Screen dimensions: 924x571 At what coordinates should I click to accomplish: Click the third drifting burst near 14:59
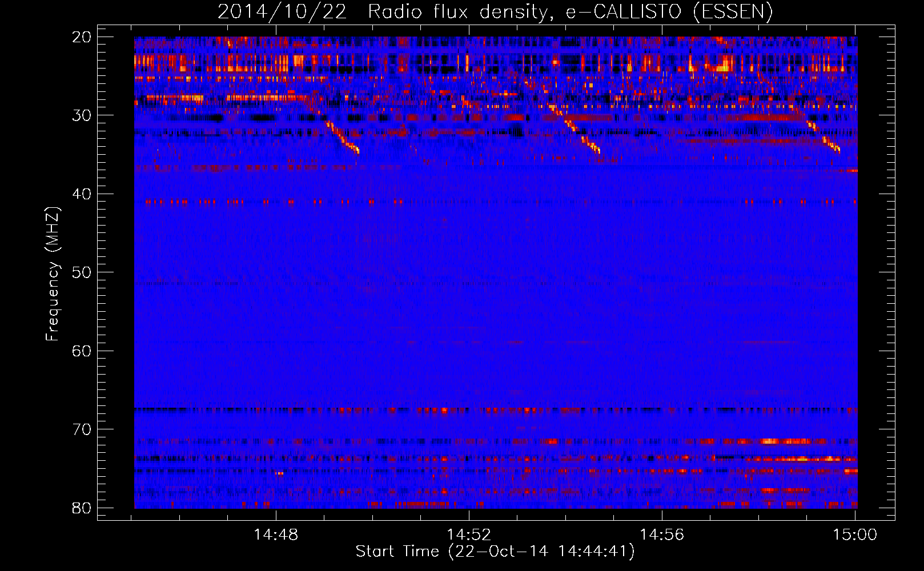tap(822, 137)
